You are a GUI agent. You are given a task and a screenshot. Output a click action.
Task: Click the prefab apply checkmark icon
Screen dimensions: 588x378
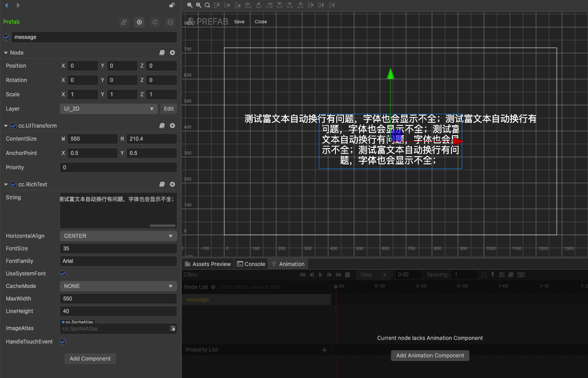click(x=170, y=22)
